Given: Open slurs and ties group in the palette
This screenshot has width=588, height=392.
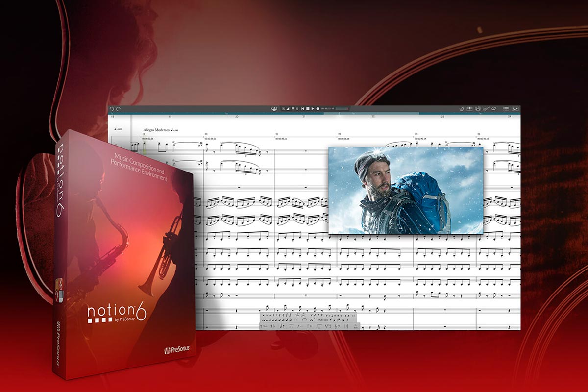Looking at the screenshot, I should pyautogui.click(x=291, y=326).
